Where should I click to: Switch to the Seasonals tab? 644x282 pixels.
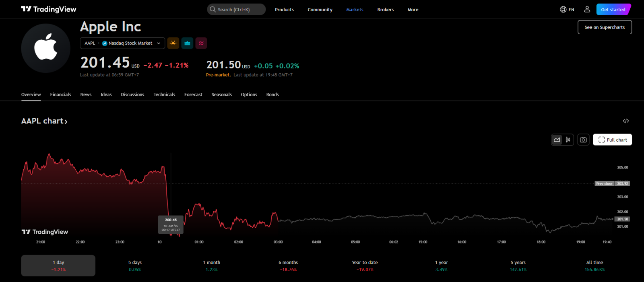pyautogui.click(x=222, y=95)
